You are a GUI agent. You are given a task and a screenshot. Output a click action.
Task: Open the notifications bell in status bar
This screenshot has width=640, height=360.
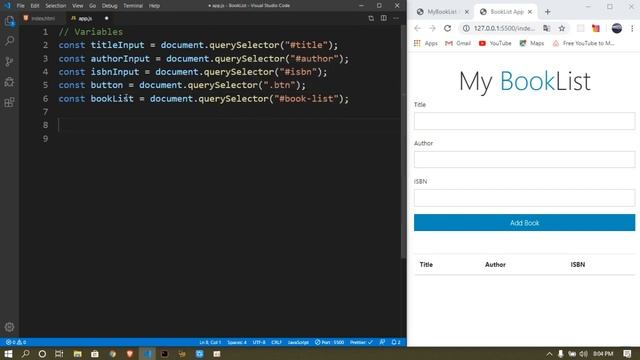[396, 342]
